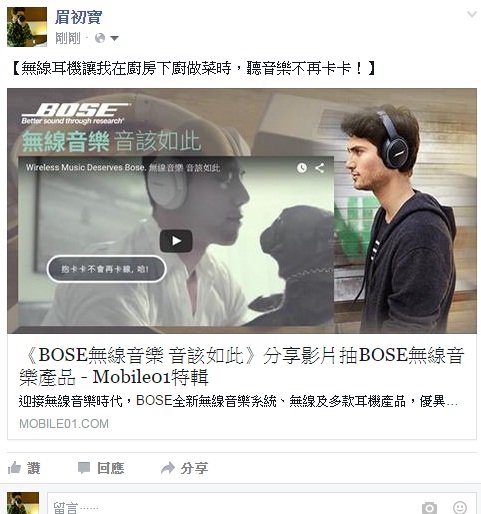The width and height of the screenshot is (481, 514).
Task: Click the public globe privacy icon
Action: click(x=100, y=38)
